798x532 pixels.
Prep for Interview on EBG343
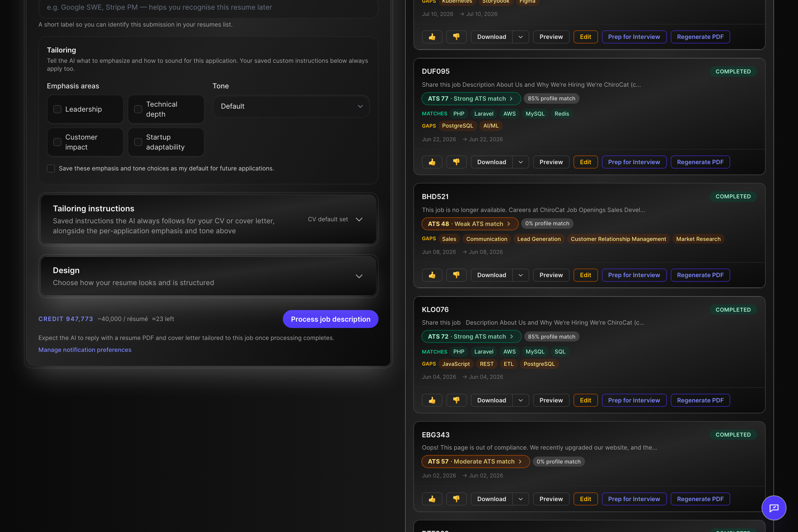(634, 499)
